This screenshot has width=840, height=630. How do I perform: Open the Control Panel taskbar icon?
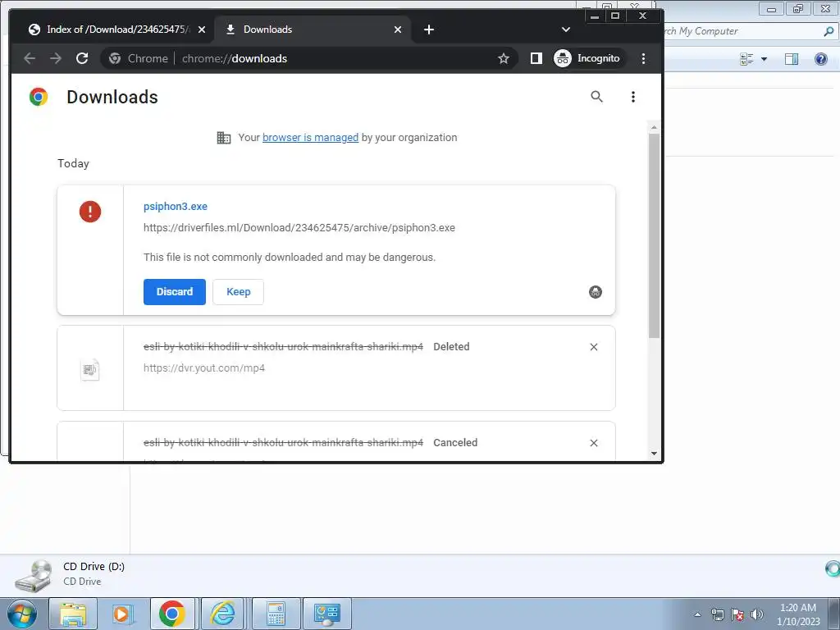327,614
